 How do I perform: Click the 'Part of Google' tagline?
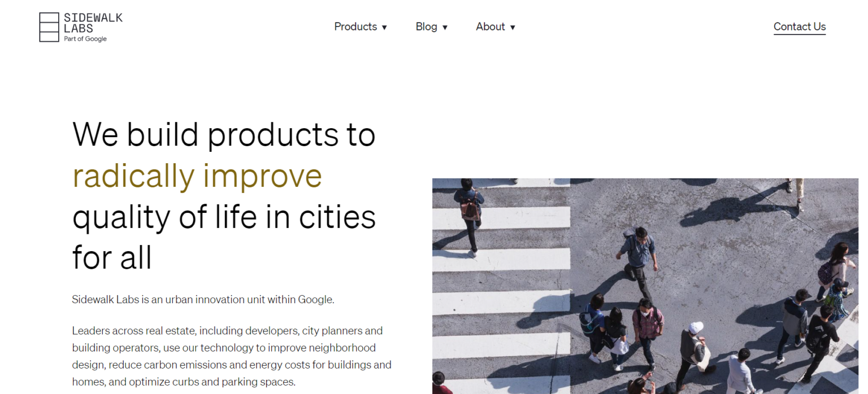coord(85,39)
